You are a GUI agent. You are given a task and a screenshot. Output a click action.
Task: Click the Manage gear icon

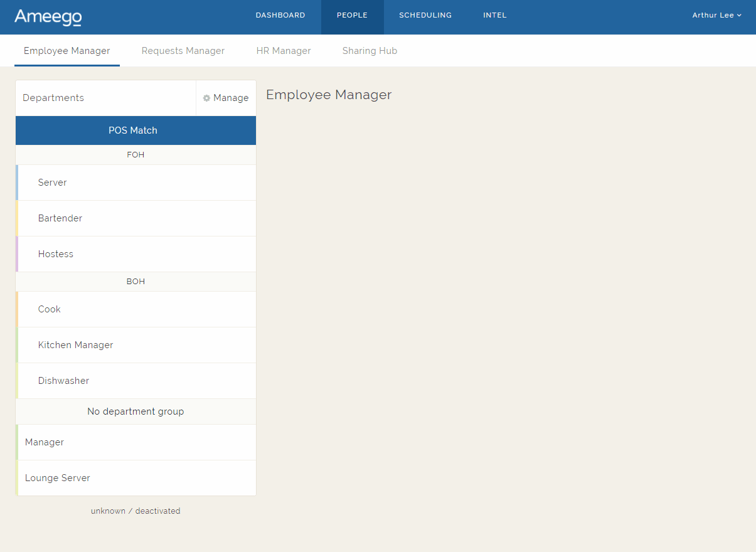(x=206, y=98)
